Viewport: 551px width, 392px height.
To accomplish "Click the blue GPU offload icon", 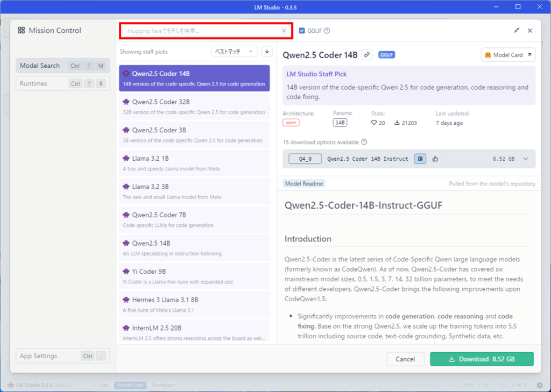I will pyautogui.click(x=420, y=159).
